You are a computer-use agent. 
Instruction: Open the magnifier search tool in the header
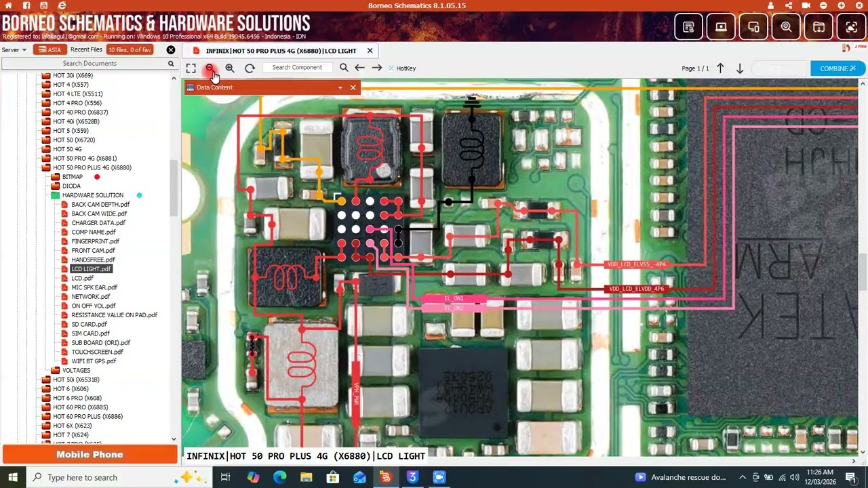coord(786,27)
